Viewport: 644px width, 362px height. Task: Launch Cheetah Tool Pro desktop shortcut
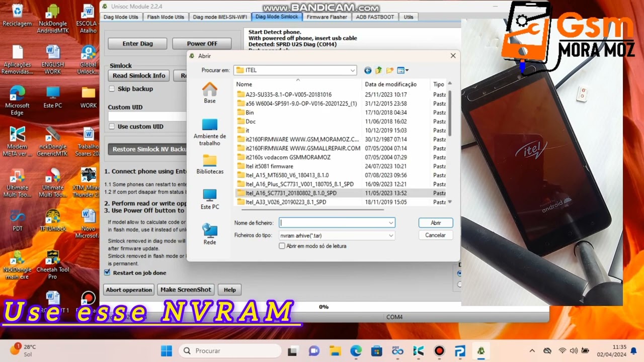(52, 265)
